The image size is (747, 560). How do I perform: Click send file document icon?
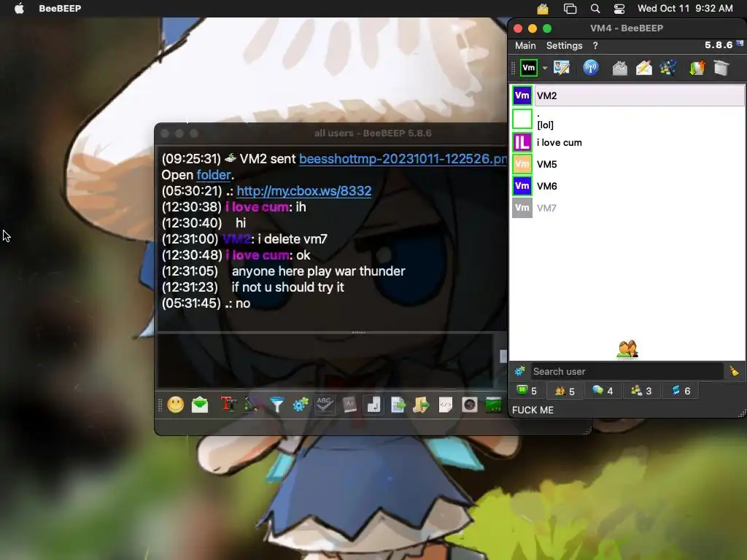pyautogui.click(x=398, y=405)
